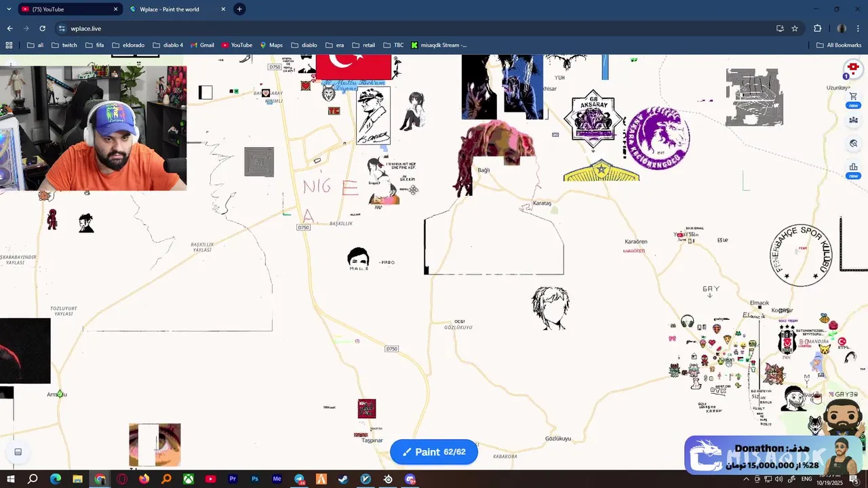Open the Chrome profile avatar
The height and width of the screenshot is (488, 868).
pos(842,28)
